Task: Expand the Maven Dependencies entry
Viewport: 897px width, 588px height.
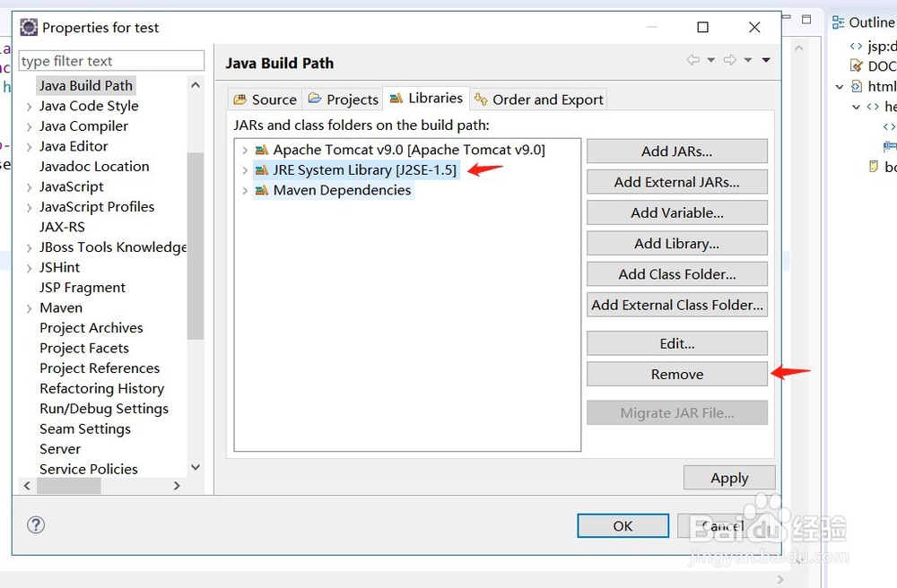Action: tap(245, 190)
